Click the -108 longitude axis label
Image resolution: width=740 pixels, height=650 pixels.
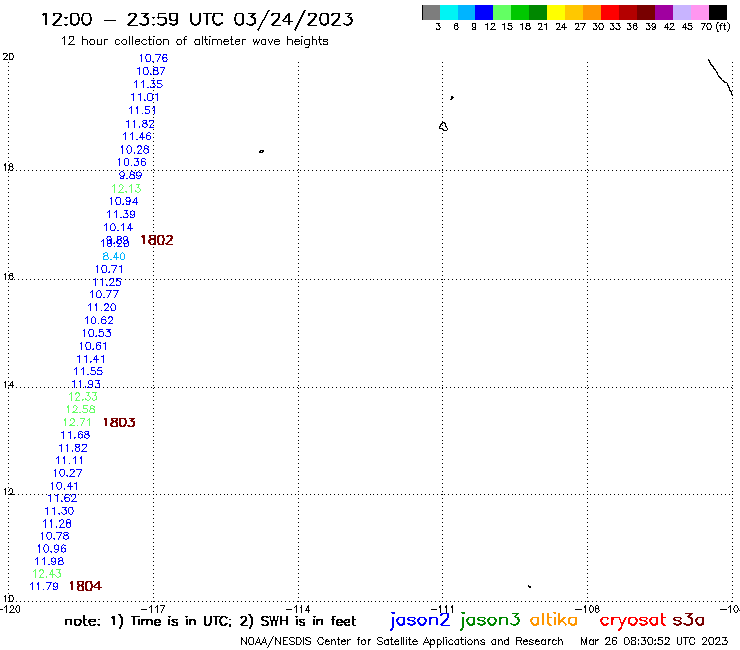click(x=589, y=609)
